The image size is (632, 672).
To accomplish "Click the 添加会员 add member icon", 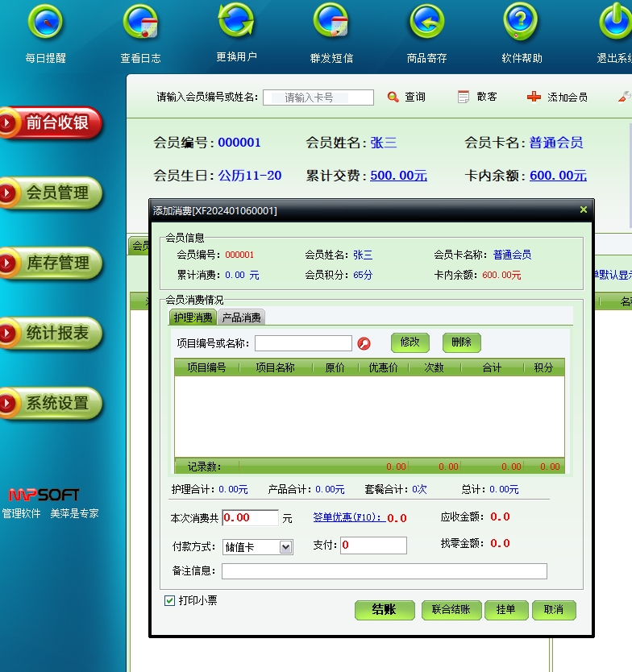I will pyautogui.click(x=534, y=97).
